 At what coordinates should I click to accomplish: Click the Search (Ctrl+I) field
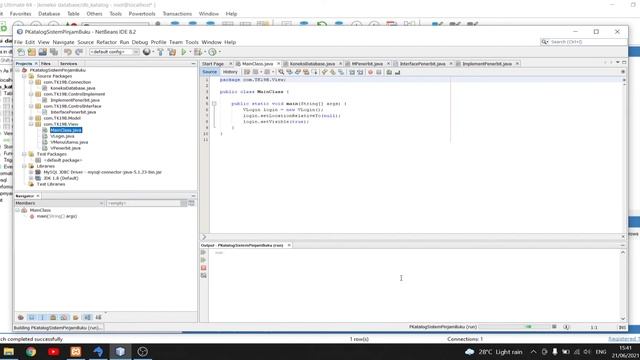[x=584, y=42]
